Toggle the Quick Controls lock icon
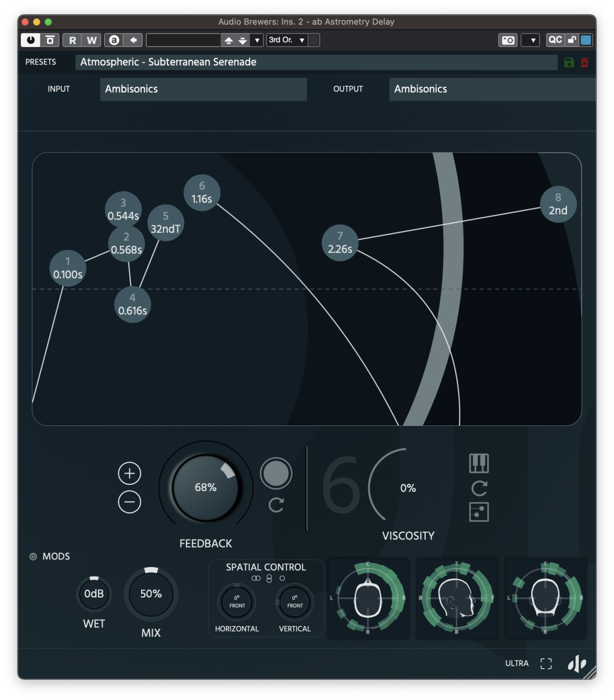 (572, 40)
